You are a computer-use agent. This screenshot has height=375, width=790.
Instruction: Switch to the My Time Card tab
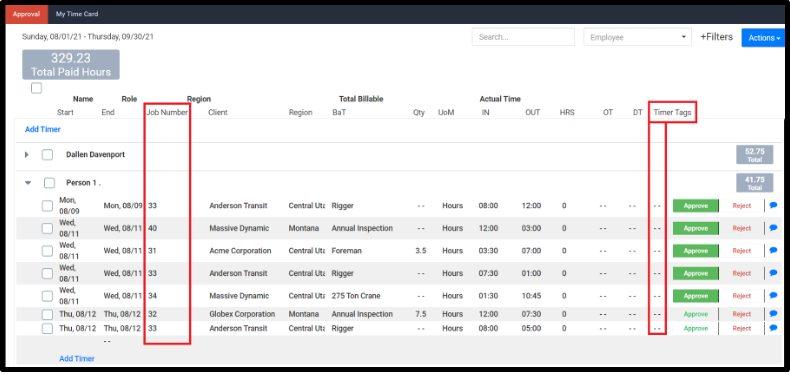[x=77, y=14]
